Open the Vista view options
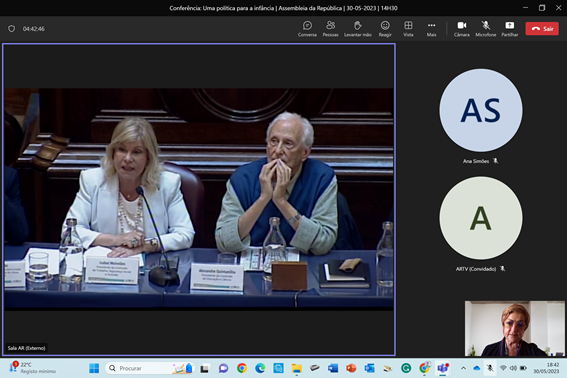Viewport: 567px width, 378px height. pos(408,29)
